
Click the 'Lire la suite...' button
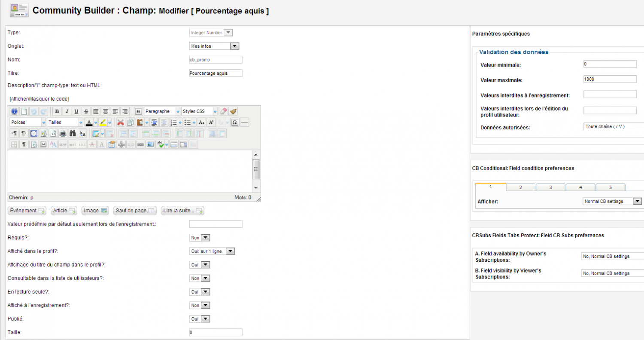182,211
